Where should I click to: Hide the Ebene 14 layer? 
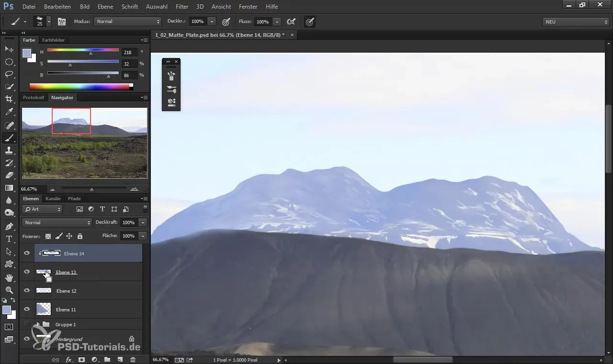27,253
